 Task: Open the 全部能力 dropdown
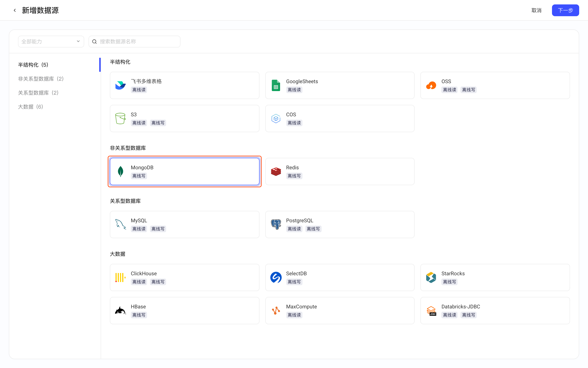[51, 42]
